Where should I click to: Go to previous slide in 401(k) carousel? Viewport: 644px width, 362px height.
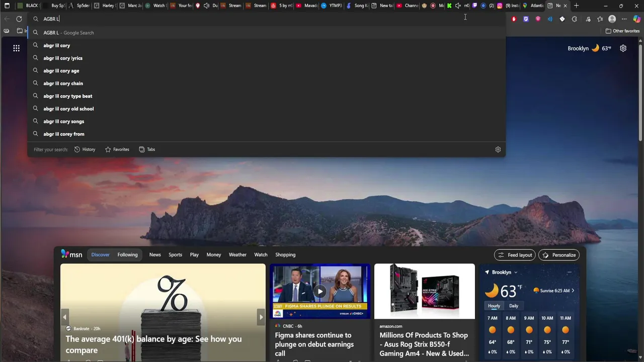[64, 317]
